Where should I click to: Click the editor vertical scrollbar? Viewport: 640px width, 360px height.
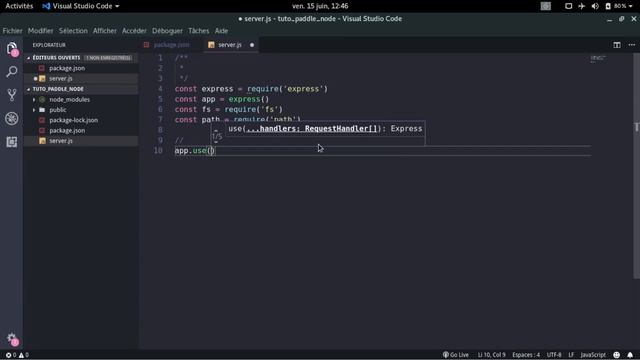[x=636, y=165]
